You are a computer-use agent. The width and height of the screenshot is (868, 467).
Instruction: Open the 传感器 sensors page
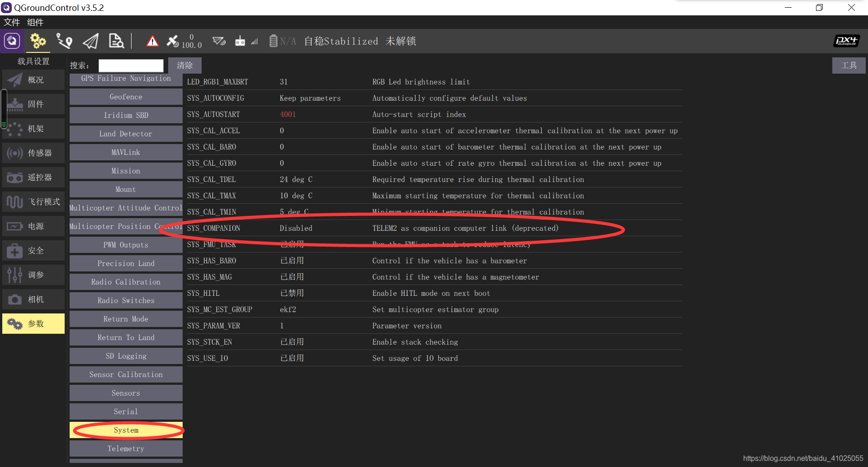pyautogui.click(x=33, y=153)
